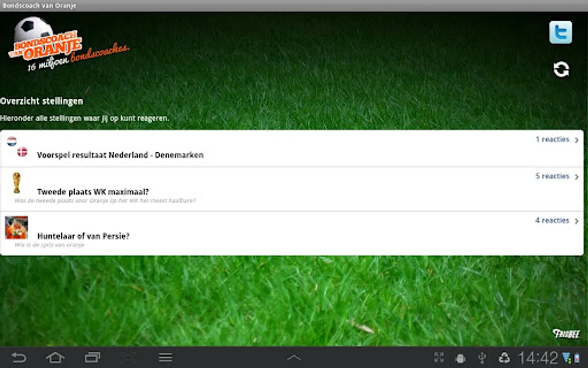Tap the Android debug status icon

[x=460, y=359]
